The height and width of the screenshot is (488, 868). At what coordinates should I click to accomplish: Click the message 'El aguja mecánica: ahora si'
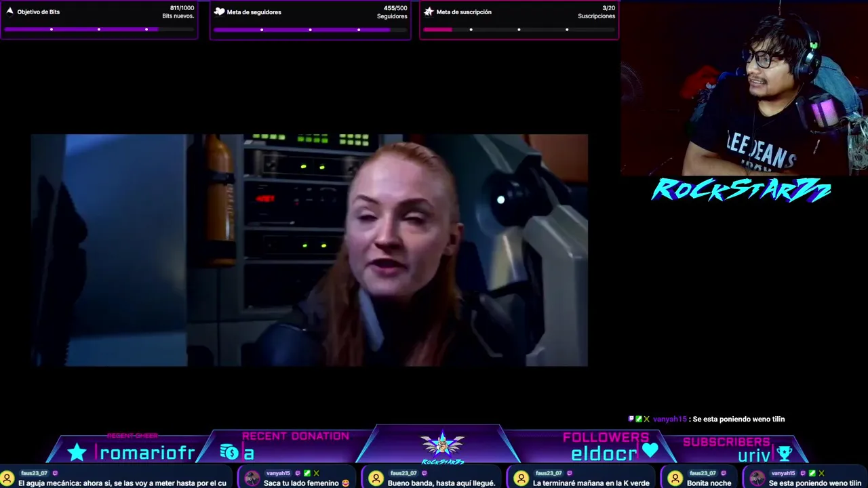click(122, 483)
